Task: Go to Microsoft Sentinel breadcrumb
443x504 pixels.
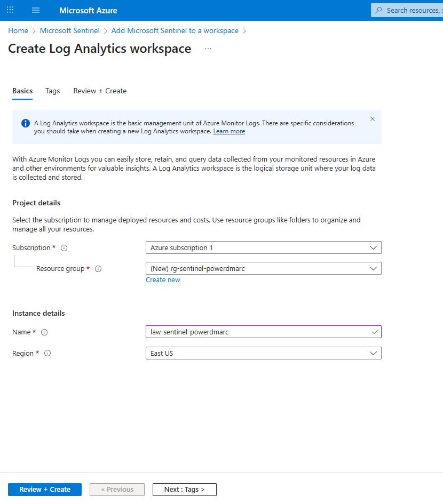Action: coord(70,30)
